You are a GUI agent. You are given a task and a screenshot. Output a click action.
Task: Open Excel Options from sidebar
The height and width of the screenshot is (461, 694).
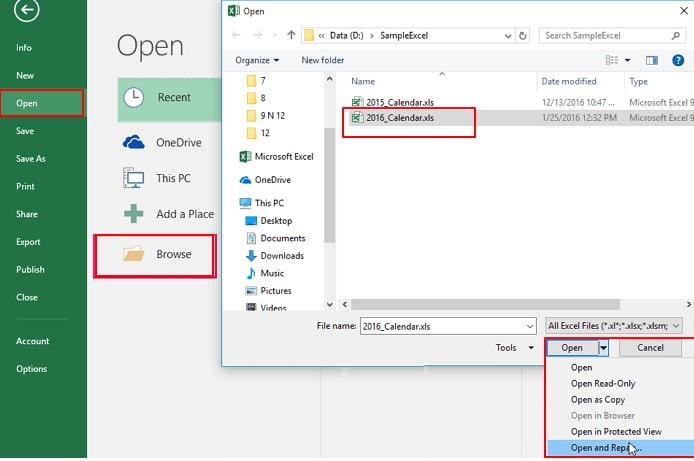(x=31, y=369)
